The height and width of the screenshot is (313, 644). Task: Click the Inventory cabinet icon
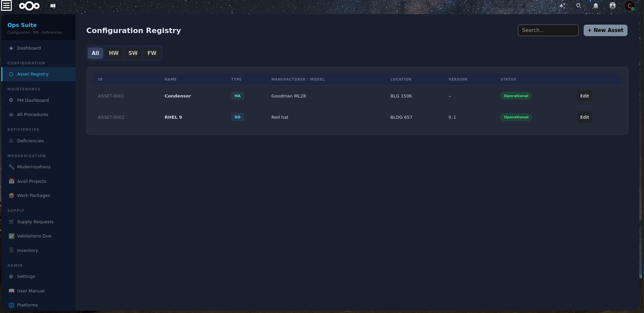click(x=11, y=250)
